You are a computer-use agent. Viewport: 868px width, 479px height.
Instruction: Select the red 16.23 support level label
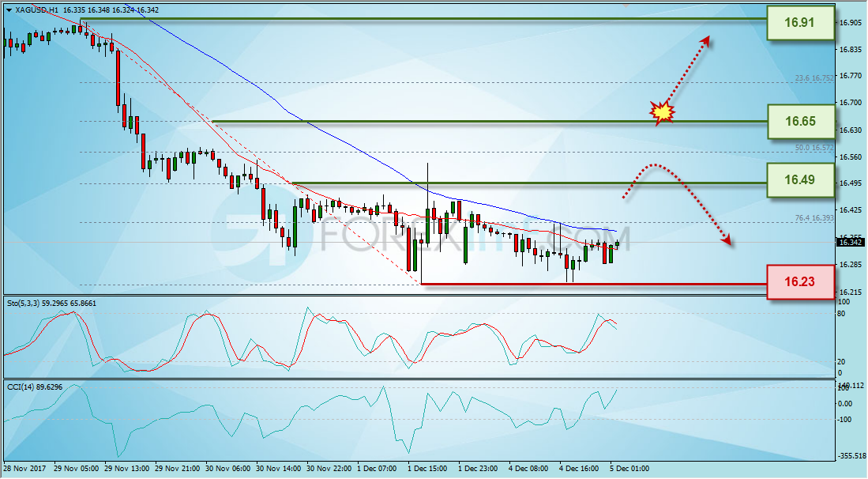click(800, 282)
